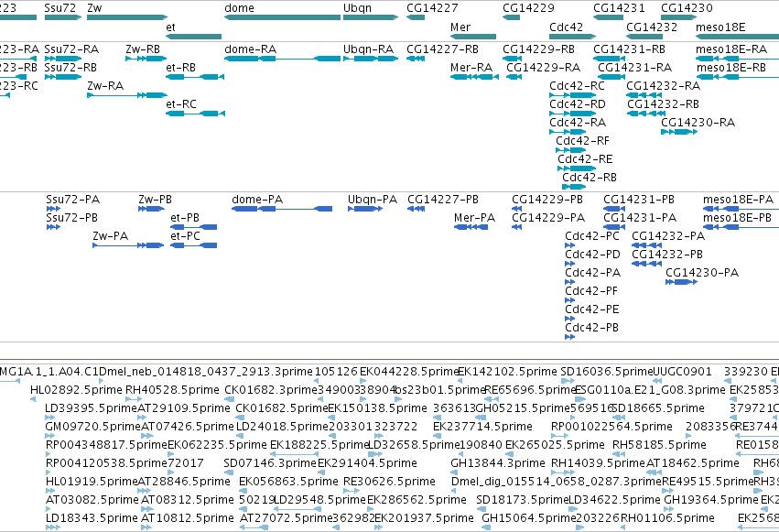
Task: Select the Ssu72-PA protein feature
Action: (53, 209)
